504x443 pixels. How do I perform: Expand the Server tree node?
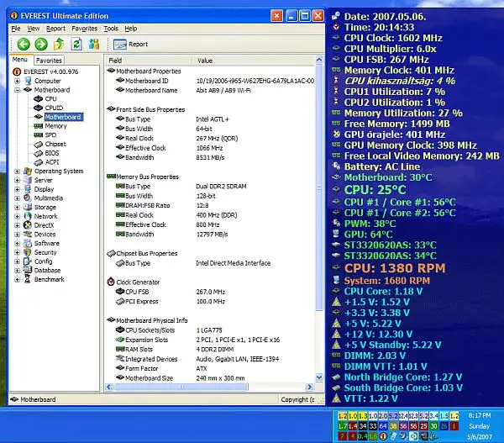pyautogui.click(x=18, y=181)
